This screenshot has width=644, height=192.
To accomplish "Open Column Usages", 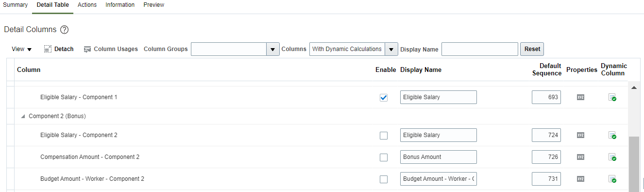I will point(111,49).
